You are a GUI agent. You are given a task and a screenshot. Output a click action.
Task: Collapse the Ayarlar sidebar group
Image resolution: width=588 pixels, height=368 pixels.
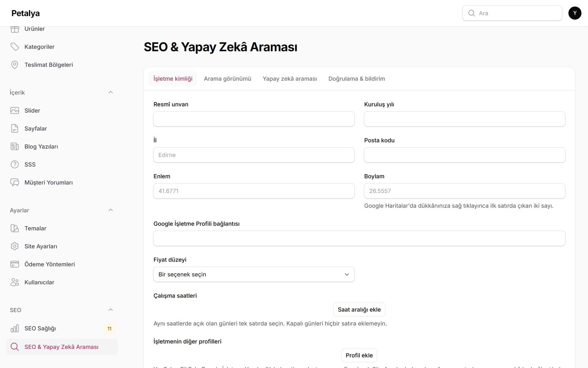111,210
